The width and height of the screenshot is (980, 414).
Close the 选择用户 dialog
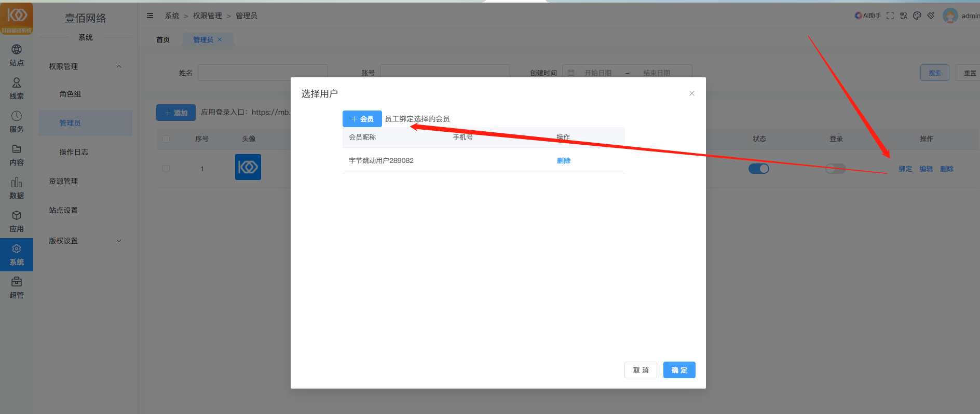tap(692, 93)
